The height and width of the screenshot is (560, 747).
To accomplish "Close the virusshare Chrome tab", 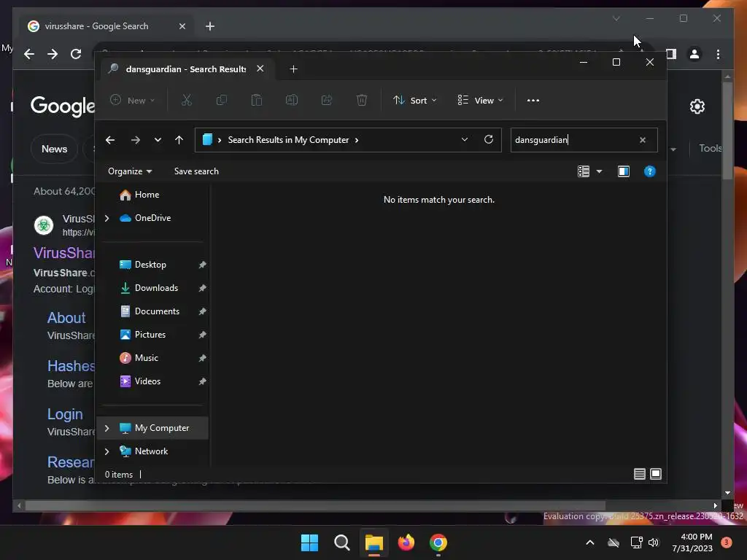I will [x=182, y=26].
